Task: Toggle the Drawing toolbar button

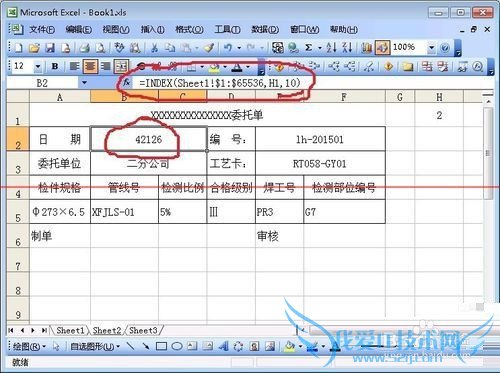Action: (382, 48)
